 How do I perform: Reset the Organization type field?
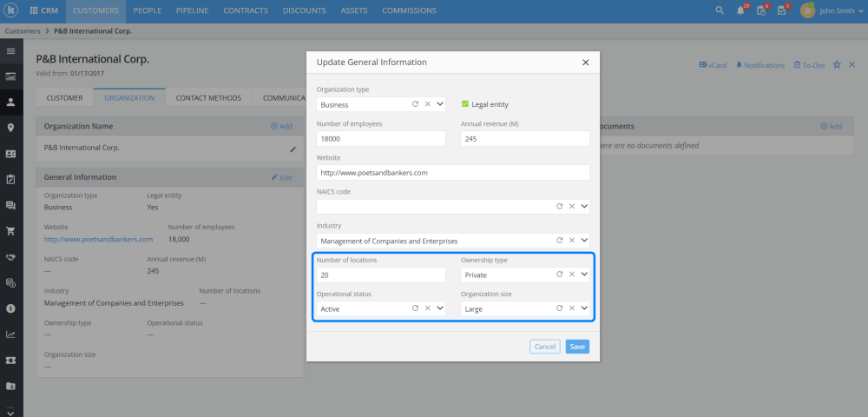[x=415, y=103]
